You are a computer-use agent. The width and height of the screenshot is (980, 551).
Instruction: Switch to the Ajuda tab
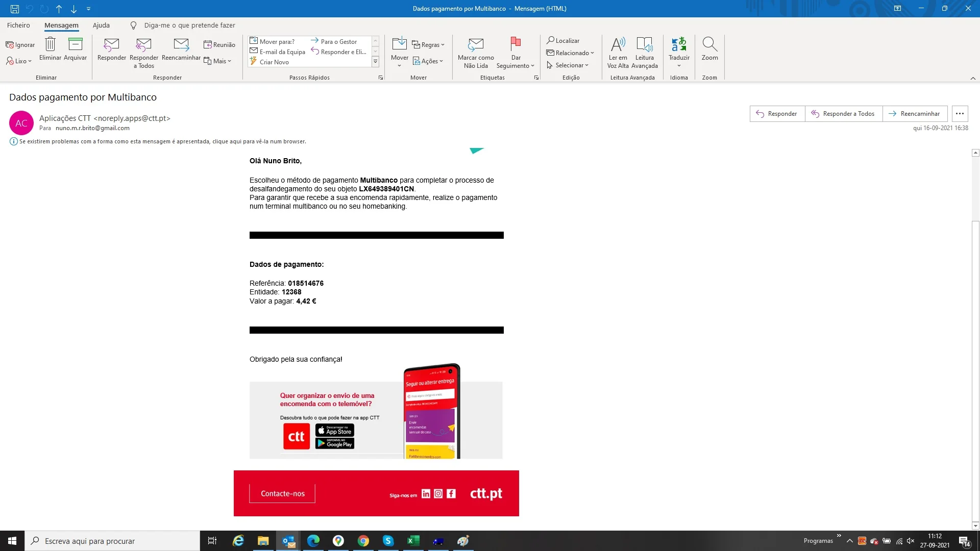point(101,25)
